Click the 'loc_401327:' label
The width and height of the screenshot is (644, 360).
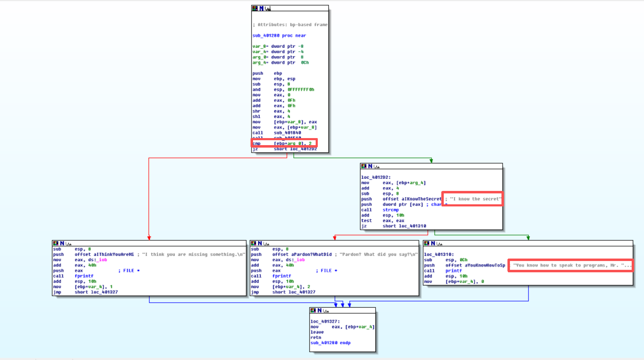pyautogui.click(x=325, y=322)
